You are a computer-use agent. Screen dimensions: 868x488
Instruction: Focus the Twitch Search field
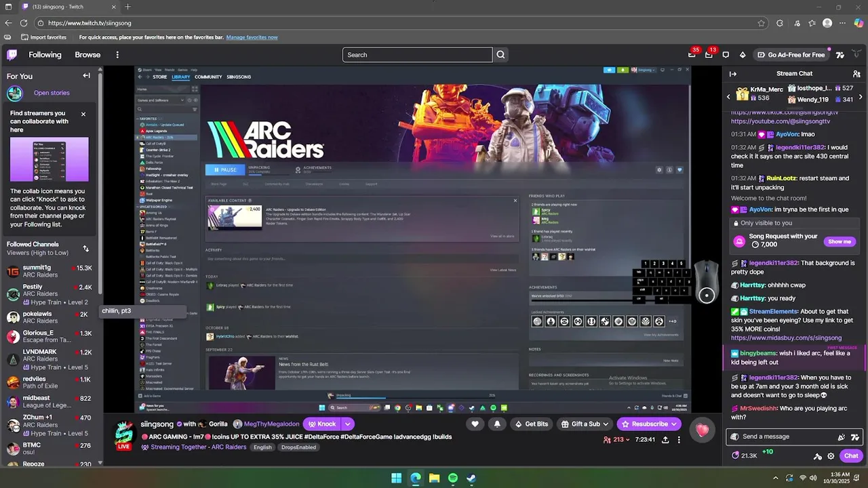(x=418, y=55)
